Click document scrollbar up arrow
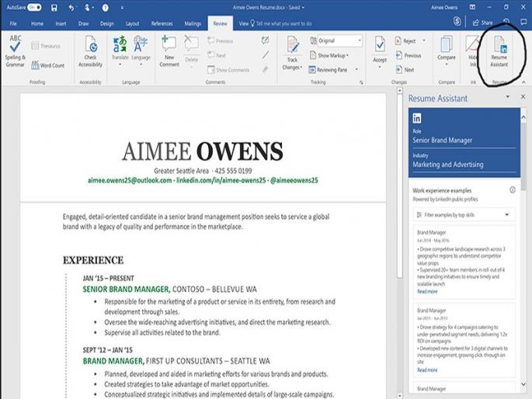Viewport: 532px width, 399px height. [399, 91]
